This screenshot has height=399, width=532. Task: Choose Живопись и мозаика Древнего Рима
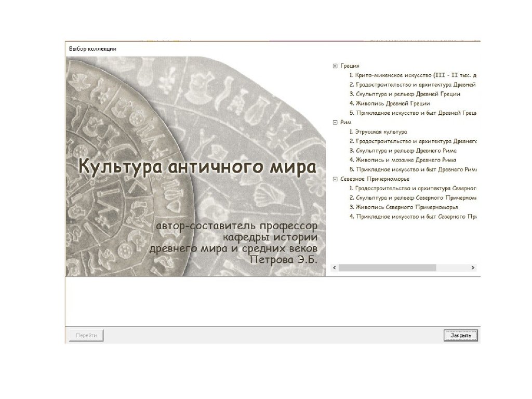(x=403, y=160)
